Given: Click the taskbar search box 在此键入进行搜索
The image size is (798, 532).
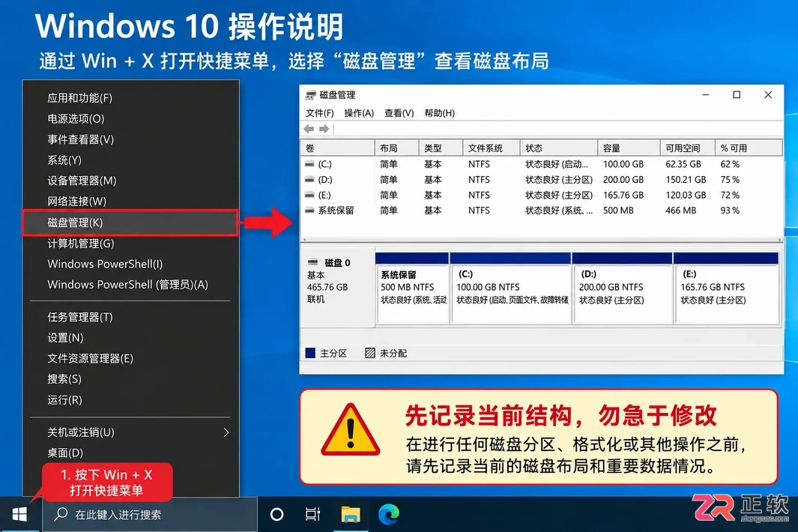Looking at the screenshot, I should click(x=150, y=515).
